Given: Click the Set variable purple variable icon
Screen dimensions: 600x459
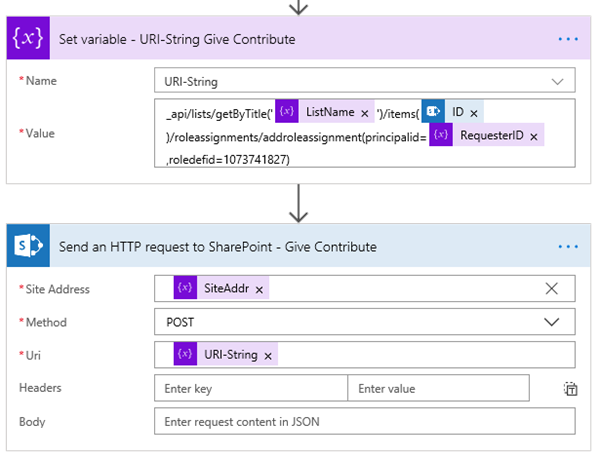Looking at the screenshot, I should point(28,38).
